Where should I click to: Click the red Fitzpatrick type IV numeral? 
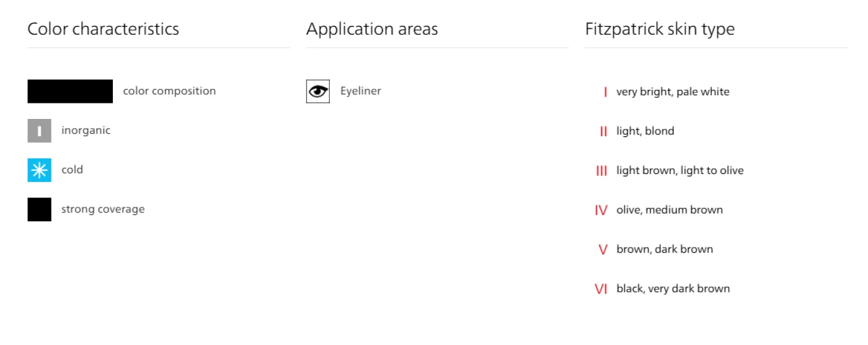pos(601,210)
